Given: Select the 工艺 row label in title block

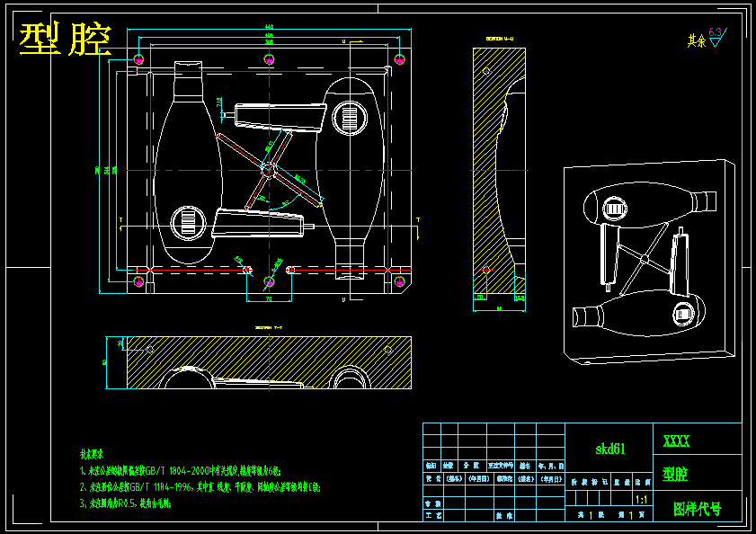Looking at the screenshot, I should (432, 516).
